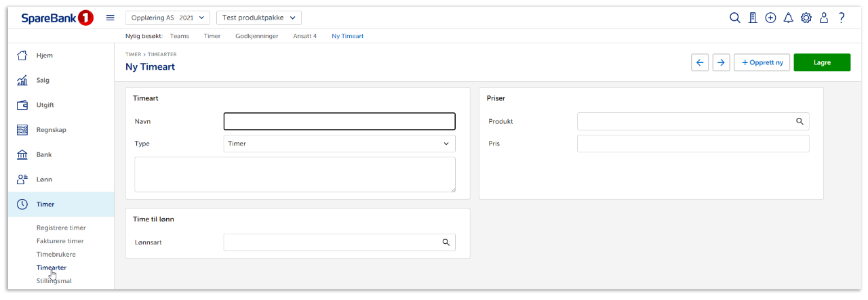Open Regnskap in the sidebar
The height and width of the screenshot is (300, 868).
pyautogui.click(x=52, y=130)
